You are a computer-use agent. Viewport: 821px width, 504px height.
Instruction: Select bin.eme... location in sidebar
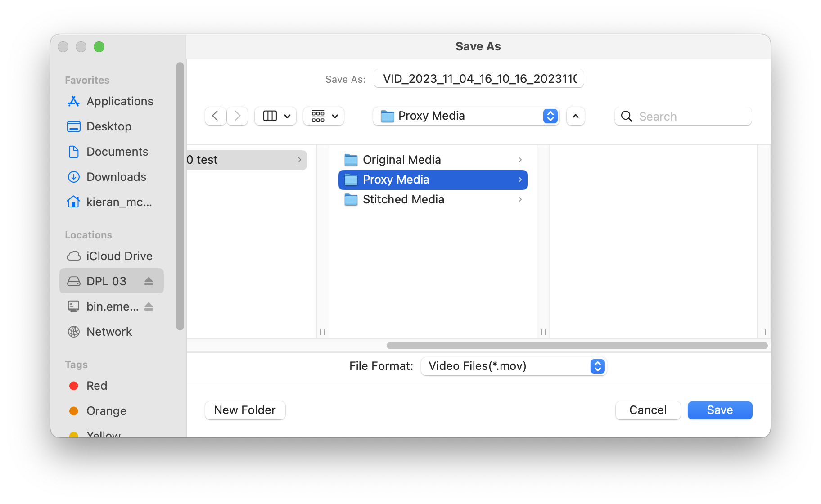(111, 306)
